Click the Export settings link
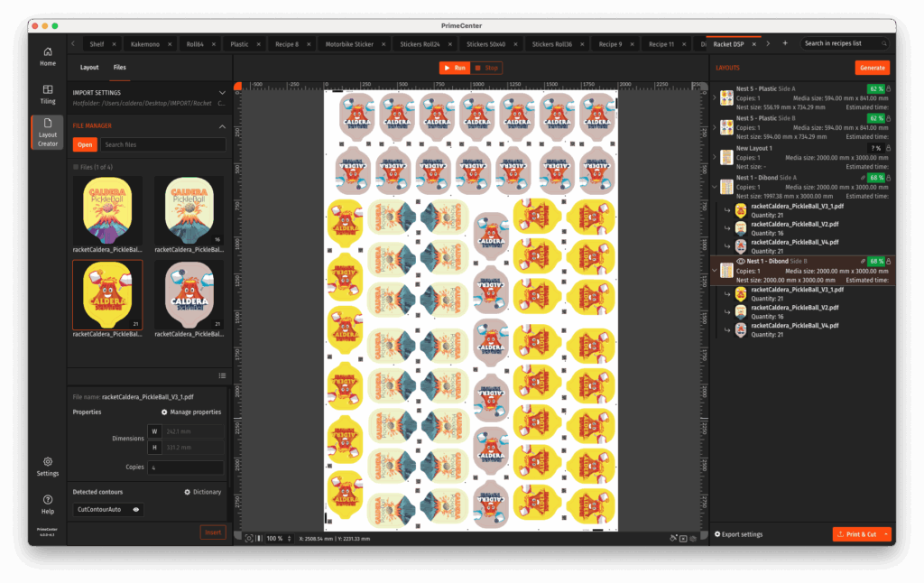 point(743,534)
